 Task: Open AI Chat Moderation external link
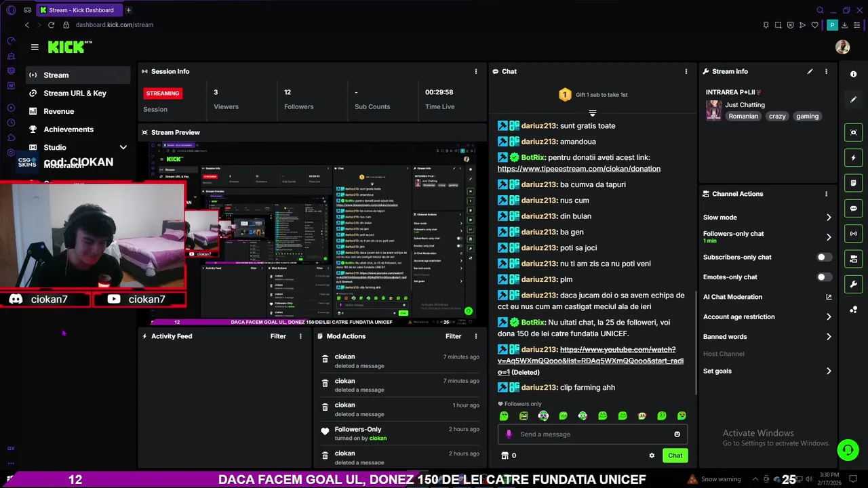[x=829, y=297]
